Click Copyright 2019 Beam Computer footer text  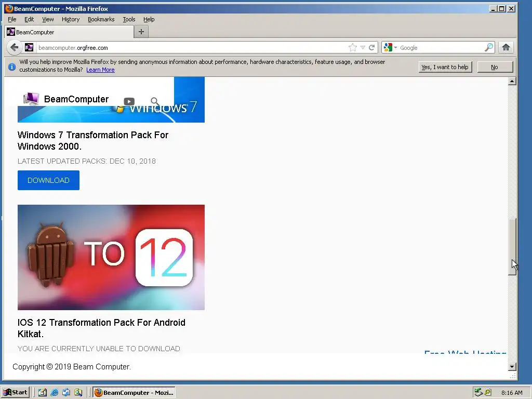coord(72,367)
